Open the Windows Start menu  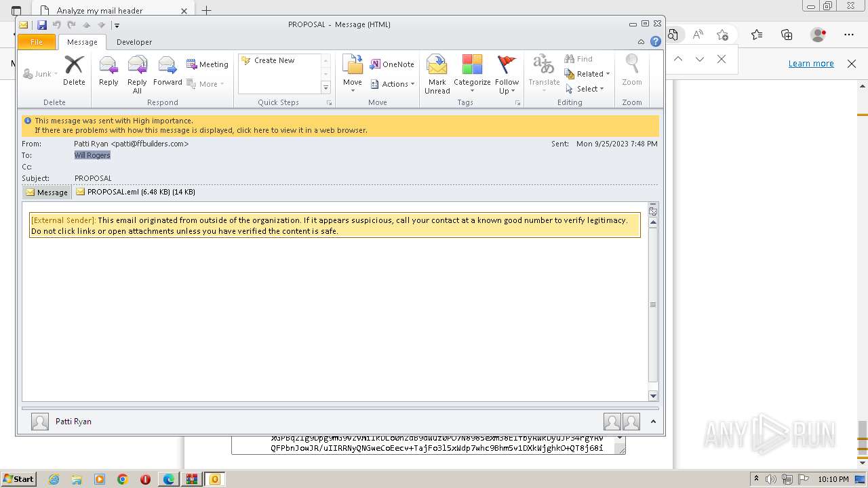(18, 479)
